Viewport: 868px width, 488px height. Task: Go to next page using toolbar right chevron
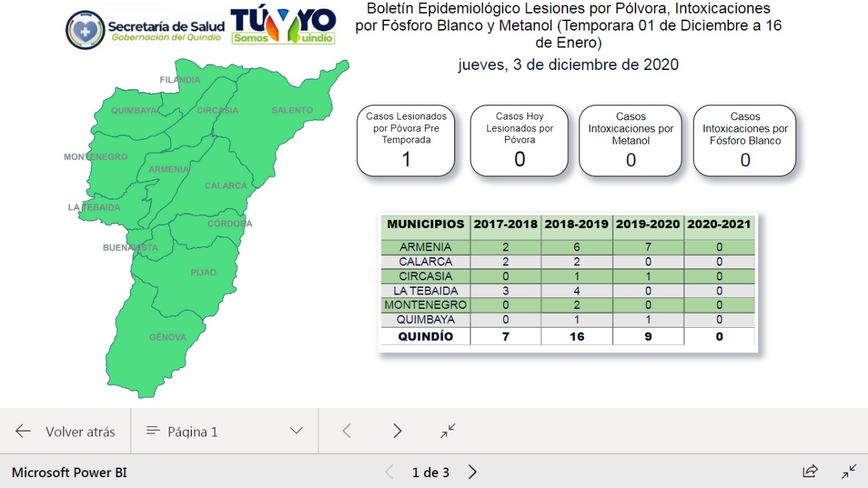point(397,431)
